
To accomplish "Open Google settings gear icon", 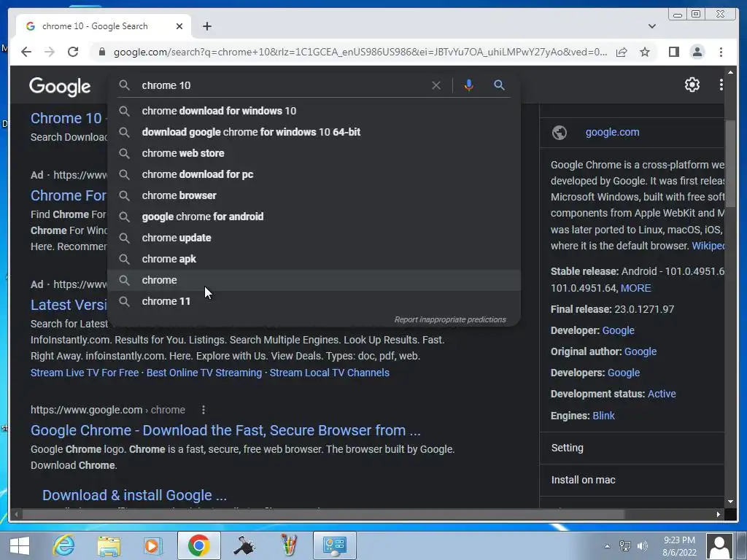I will [x=692, y=85].
